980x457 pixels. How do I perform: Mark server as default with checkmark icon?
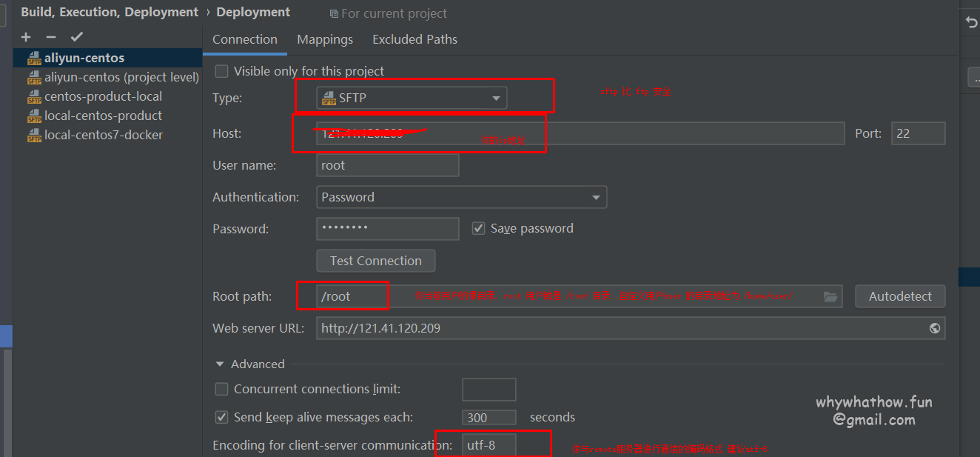(x=76, y=37)
